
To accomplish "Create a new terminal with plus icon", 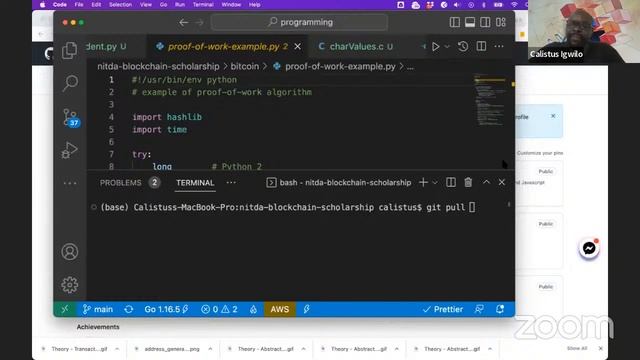I will (x=423, y=182).
